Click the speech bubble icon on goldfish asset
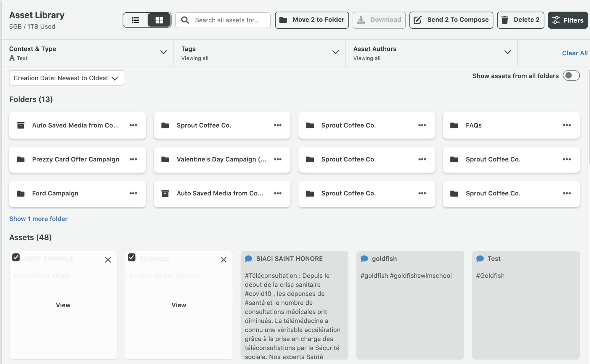The width and height of the screenshot is (590, 364). point(364,259)
